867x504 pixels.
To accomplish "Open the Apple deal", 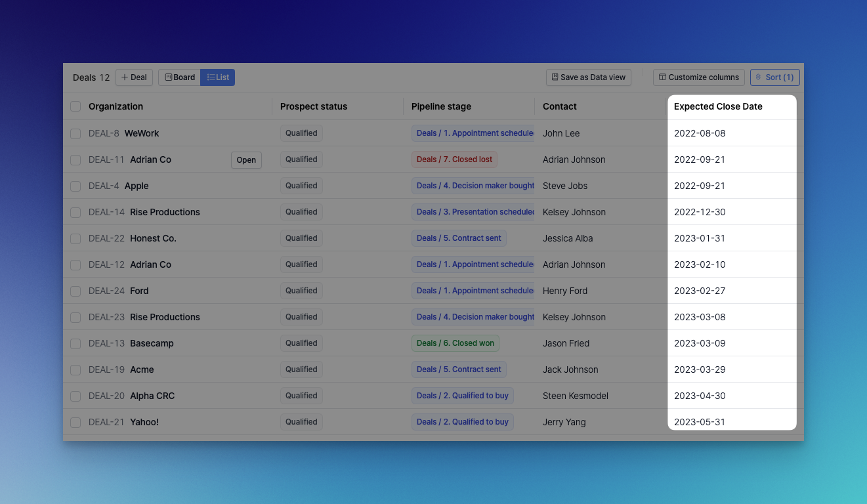I will click(137, 186).
